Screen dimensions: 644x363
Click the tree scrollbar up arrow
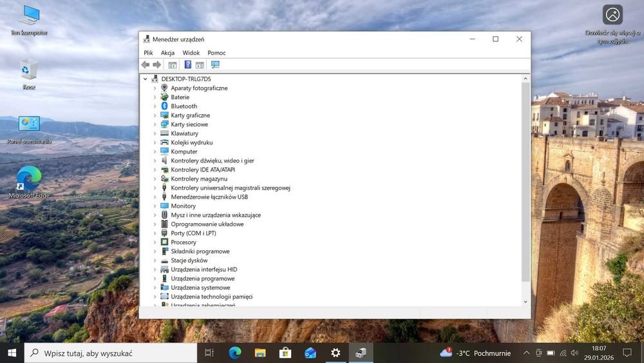(526, 79)
